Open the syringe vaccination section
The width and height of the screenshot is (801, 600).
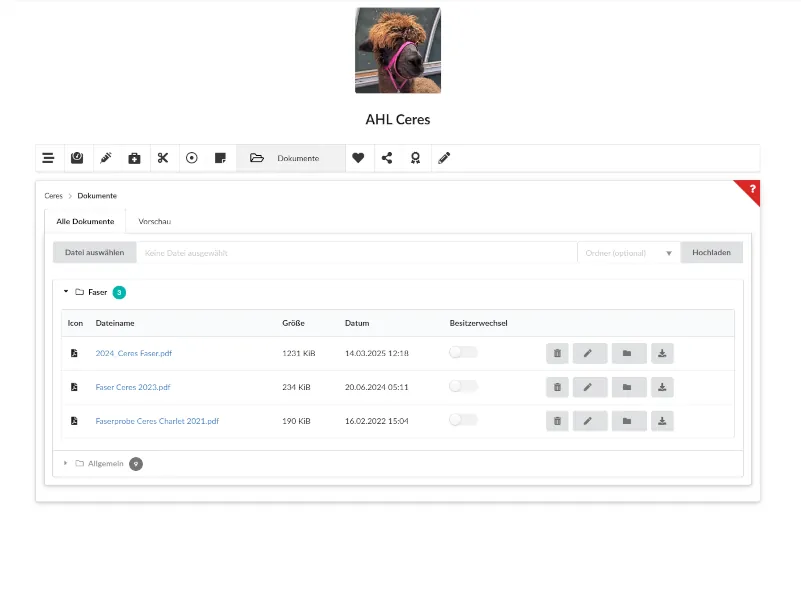tap(105, 158)
